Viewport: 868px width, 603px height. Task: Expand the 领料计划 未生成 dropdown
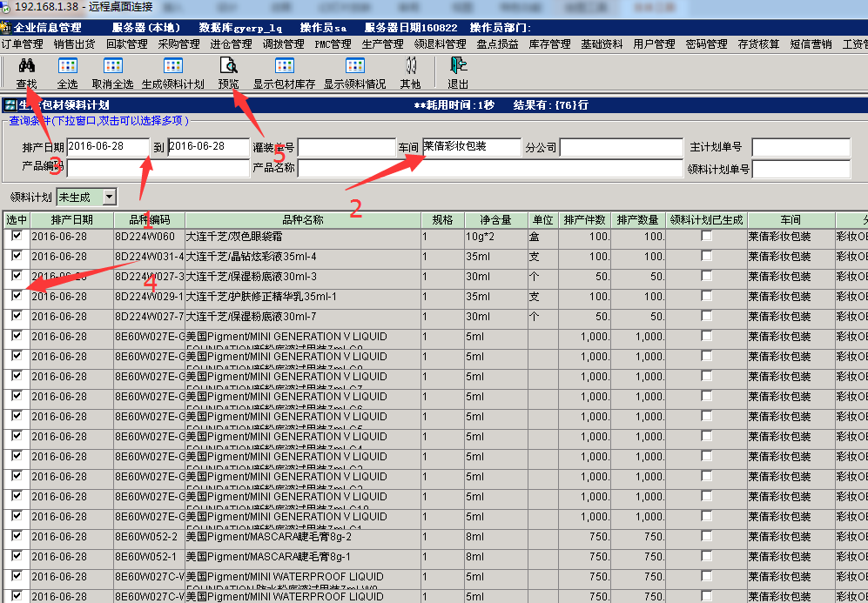pos(110,197)
